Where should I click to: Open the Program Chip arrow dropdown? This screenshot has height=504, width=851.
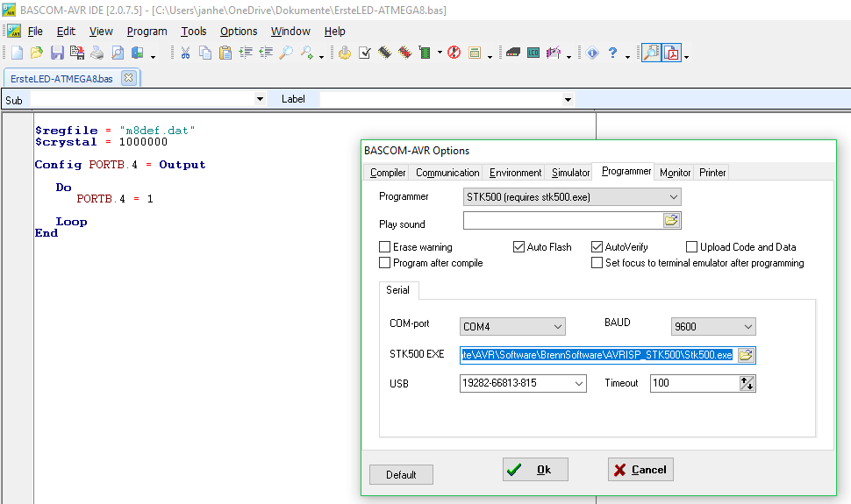click(440, 53)
